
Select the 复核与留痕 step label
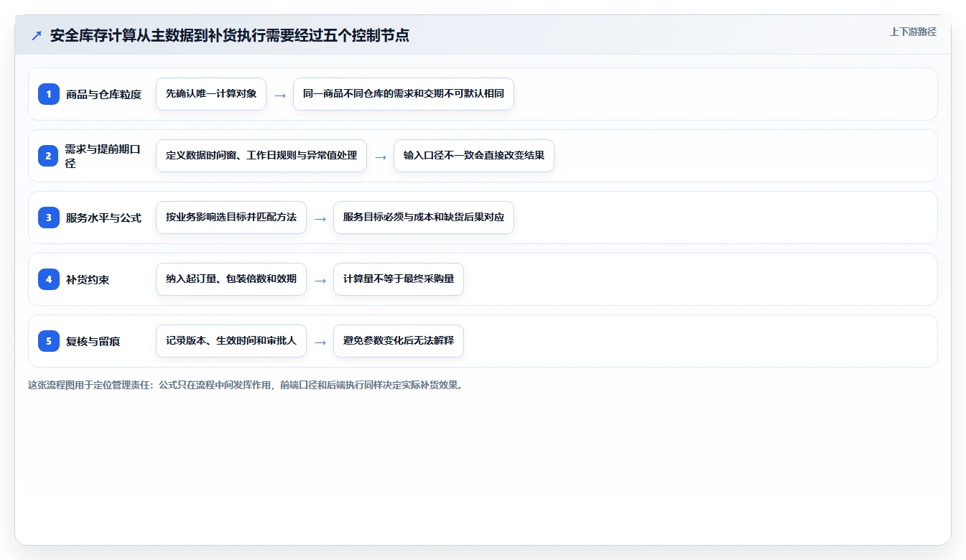coord(93,341)
